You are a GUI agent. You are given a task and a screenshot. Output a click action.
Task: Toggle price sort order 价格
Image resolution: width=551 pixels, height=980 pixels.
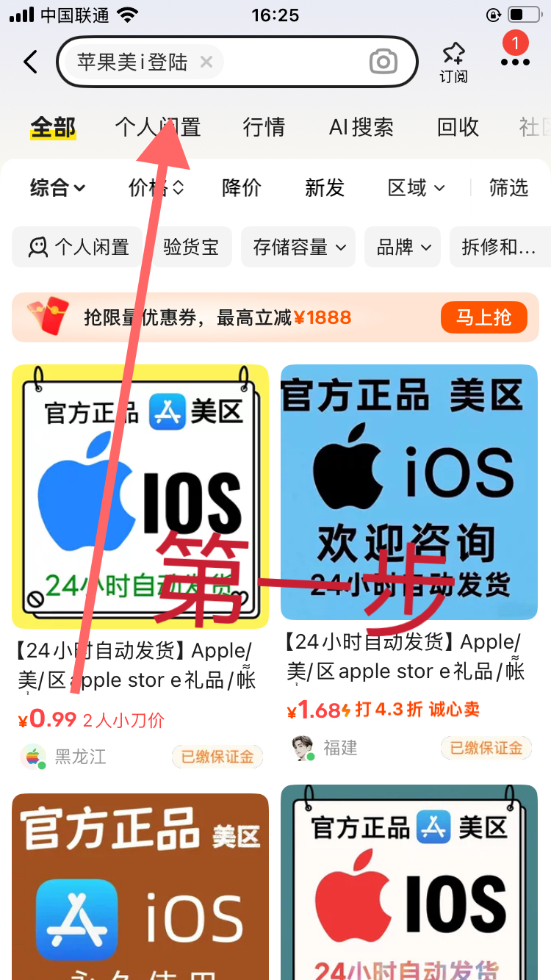tap(156, 188)
